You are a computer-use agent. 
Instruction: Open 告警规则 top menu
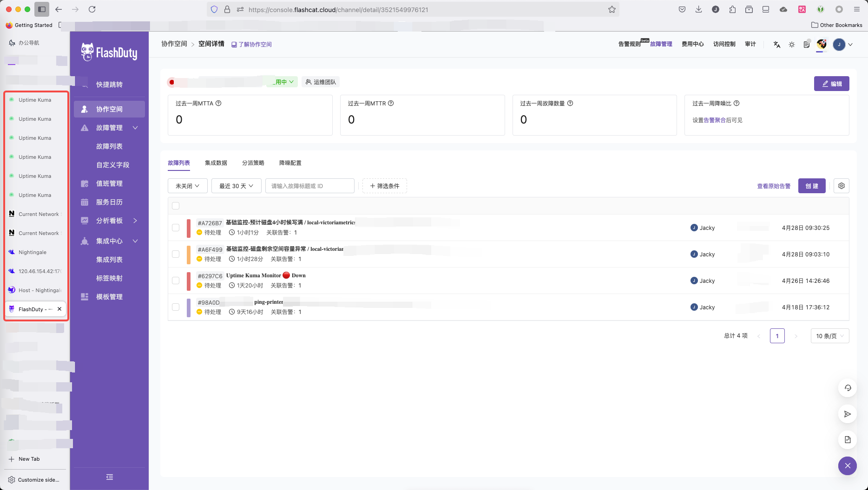(x=630, y=44)
